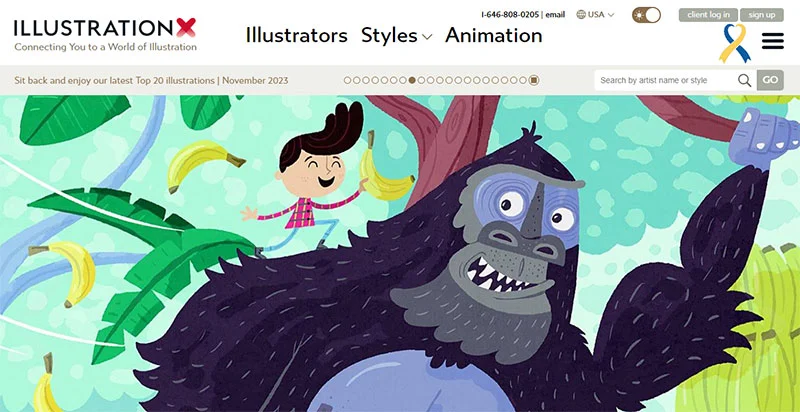Open the Illustrators menu item
Screen dimensions: 800x412
296,36
